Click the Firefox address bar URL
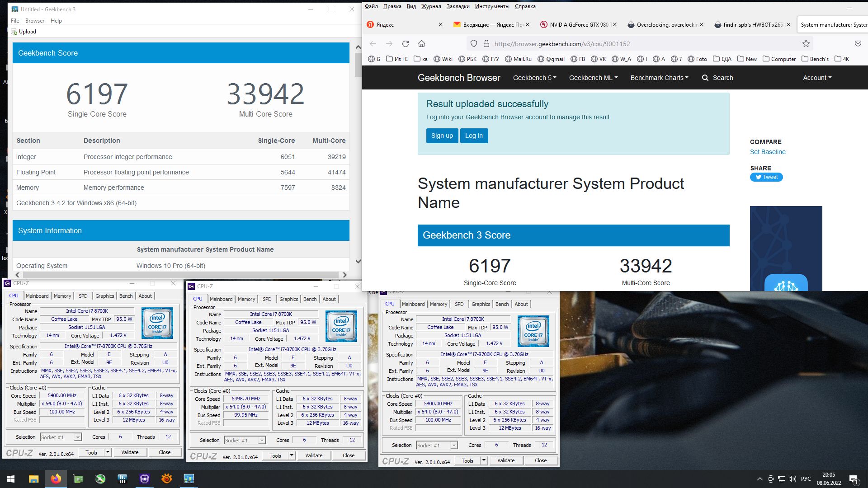Screen dimensions: 868x488 [562, 44]
